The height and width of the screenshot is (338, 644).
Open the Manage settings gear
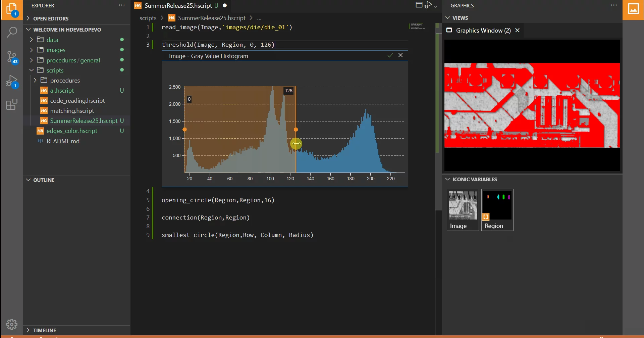pyautogui.click(x=12, y=324)
